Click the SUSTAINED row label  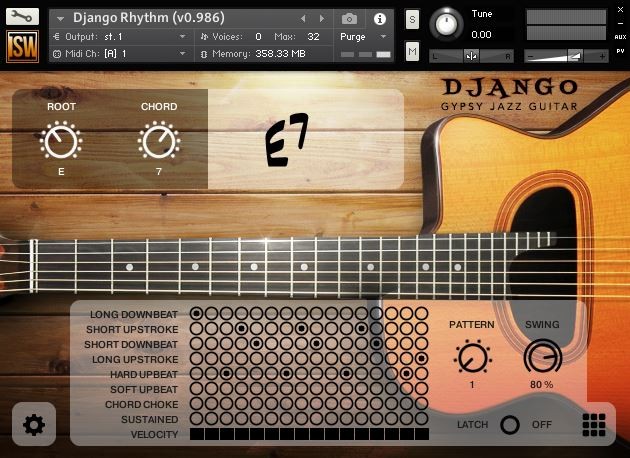(150, 419)
